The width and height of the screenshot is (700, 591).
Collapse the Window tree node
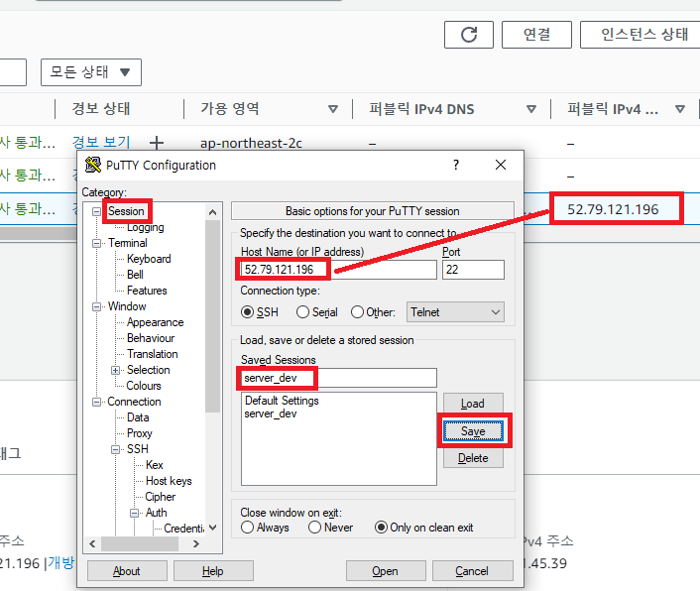[x=96, y=306]
